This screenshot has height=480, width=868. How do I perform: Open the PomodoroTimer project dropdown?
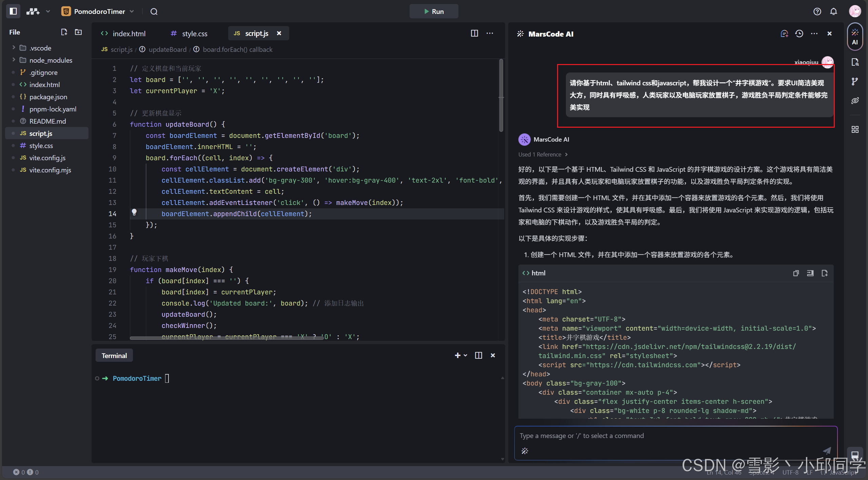(x=132, y=12)
